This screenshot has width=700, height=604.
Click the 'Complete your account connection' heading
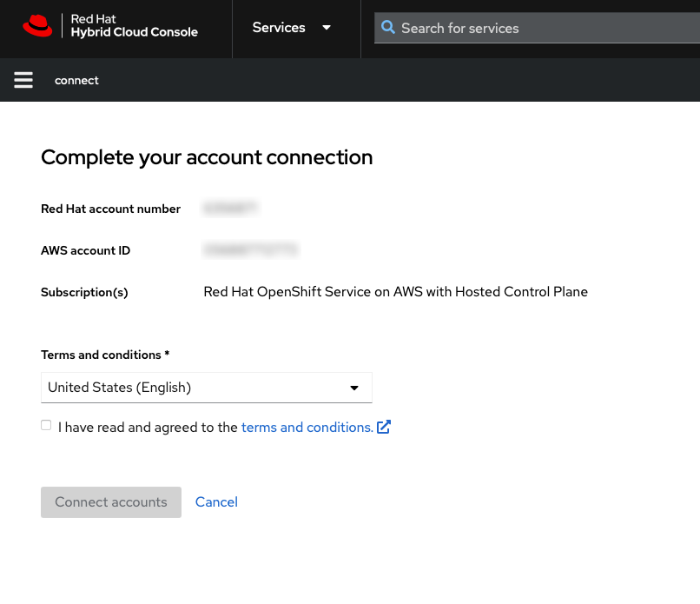(x=207, y=157)
